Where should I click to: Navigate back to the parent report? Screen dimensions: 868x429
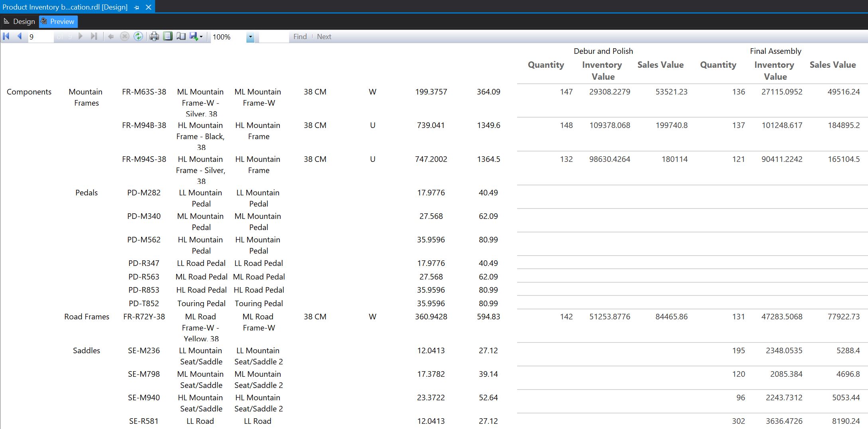point(111,37)
